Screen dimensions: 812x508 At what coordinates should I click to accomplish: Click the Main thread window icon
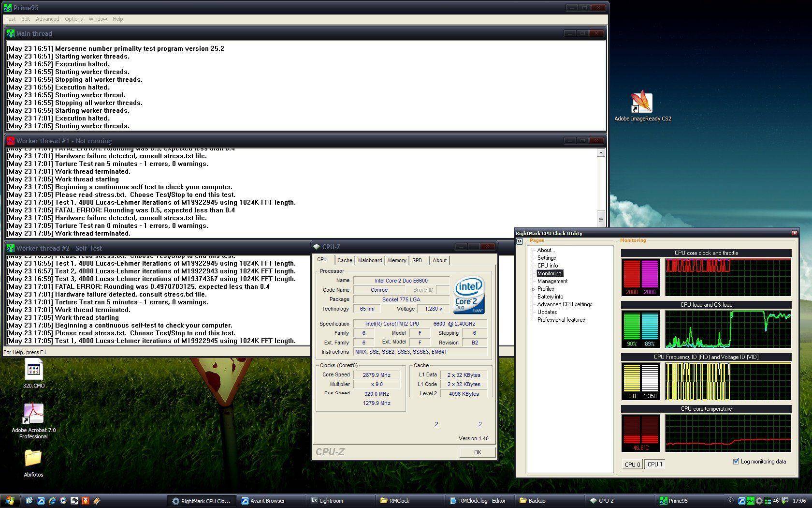(10, 33)
